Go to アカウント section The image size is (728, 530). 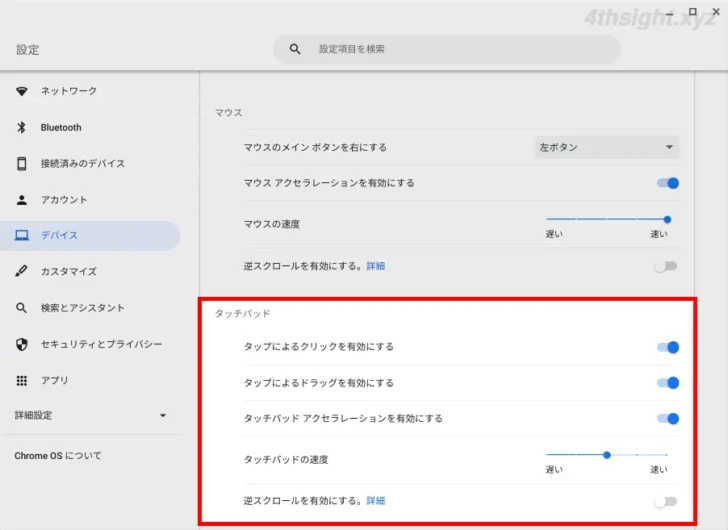(x=90, y=200)
